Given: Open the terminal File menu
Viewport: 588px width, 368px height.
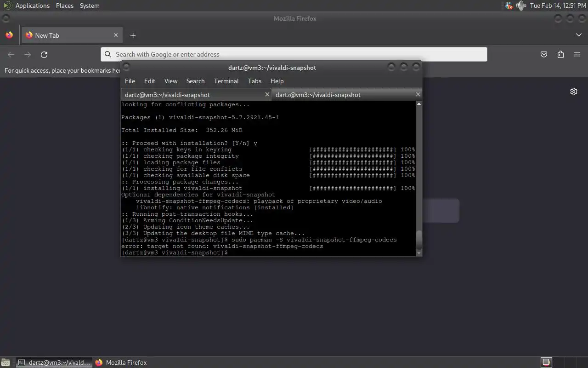Looking at the screenshot, I should click(x=130, y=81).
